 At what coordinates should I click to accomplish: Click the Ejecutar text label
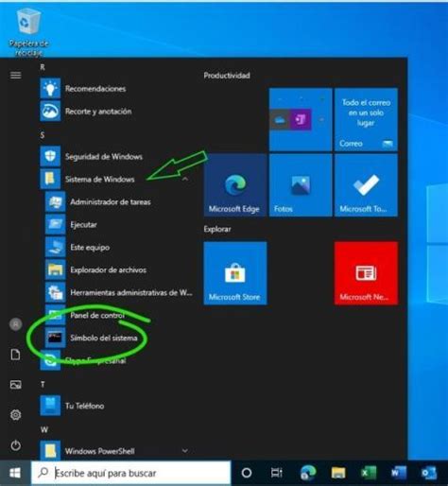pyautogui.click(x=83, y=225)
